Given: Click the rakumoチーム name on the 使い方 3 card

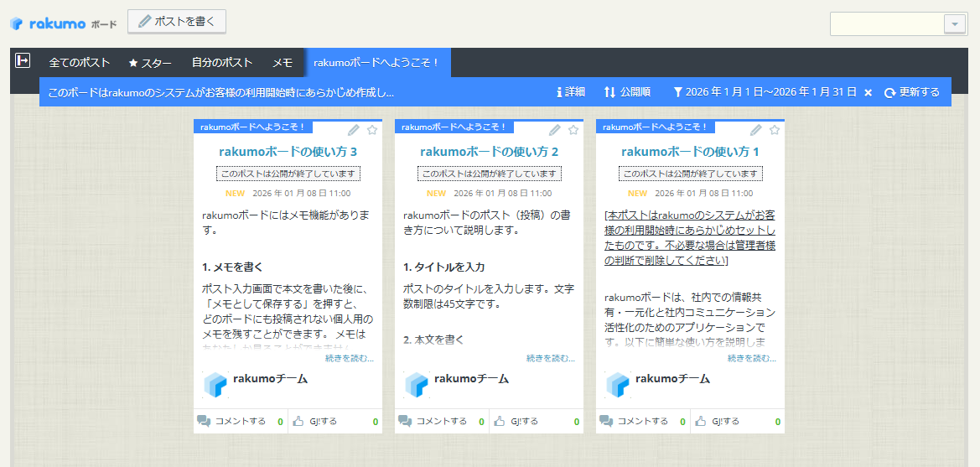Looking at the screenshot, I should (x=271, y=378).
